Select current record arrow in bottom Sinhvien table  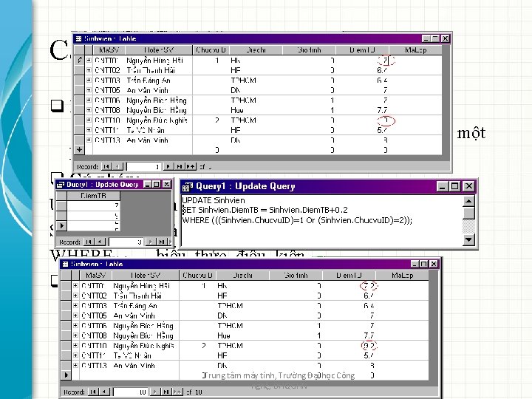[x=66, y=375]
